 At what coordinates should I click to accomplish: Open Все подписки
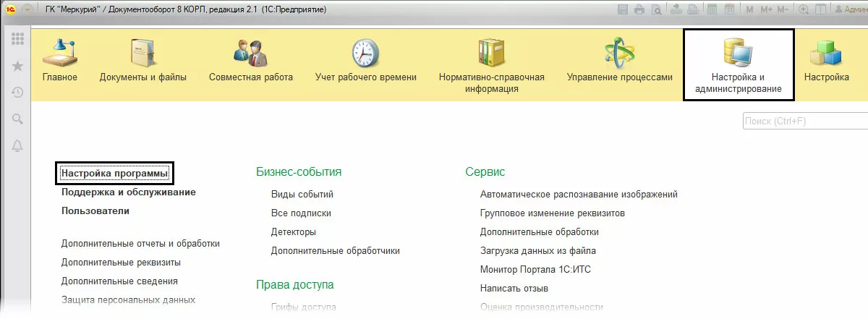[x=301, y=213]
